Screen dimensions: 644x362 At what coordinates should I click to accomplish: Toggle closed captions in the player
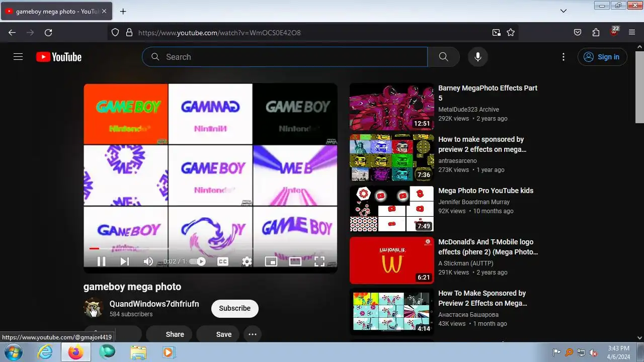pyautogui.click(x=222, y=261)
